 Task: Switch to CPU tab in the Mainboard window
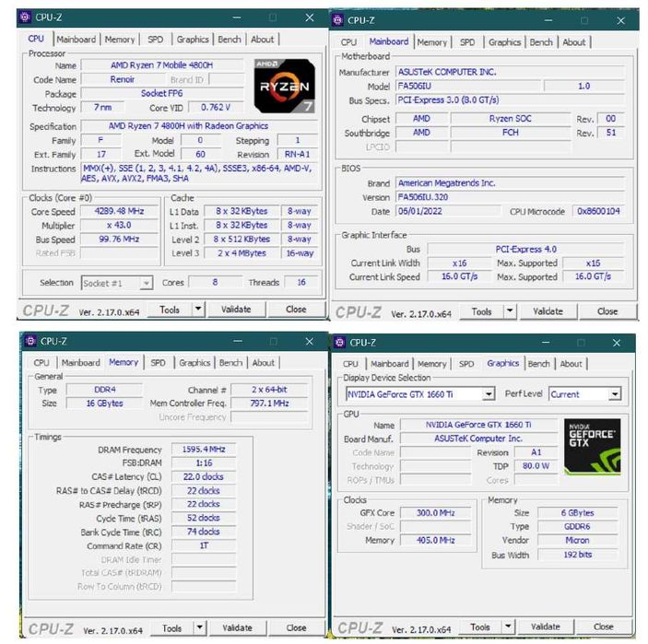tap(348, 42)
